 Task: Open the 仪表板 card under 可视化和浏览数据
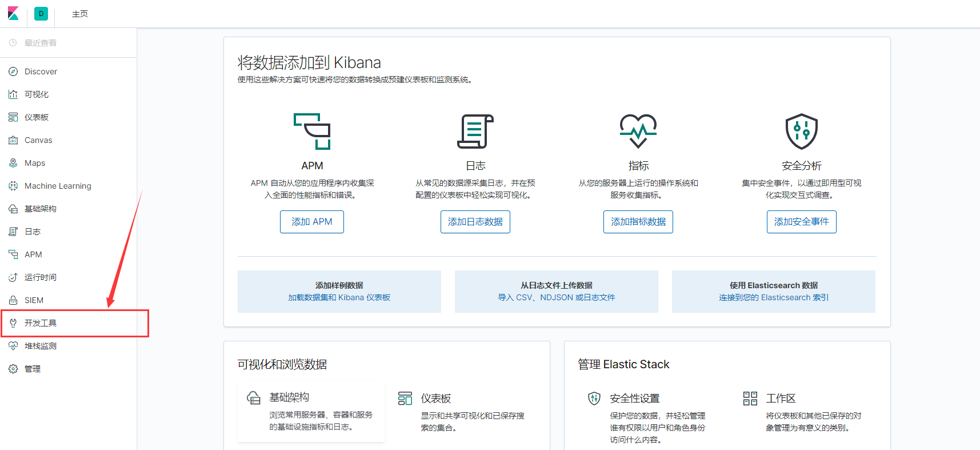point(463,412)
